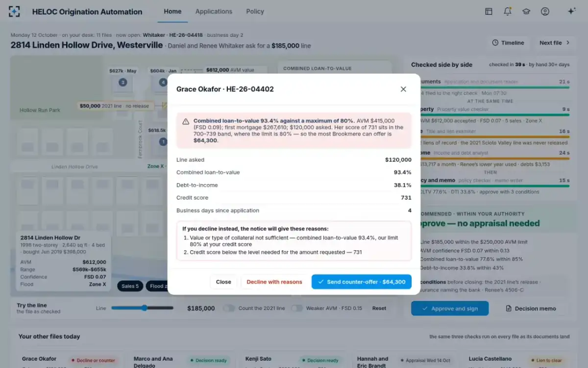Click Close in the dialog footer
Screen dimensions: 588x368
click(x=223, y=282)
